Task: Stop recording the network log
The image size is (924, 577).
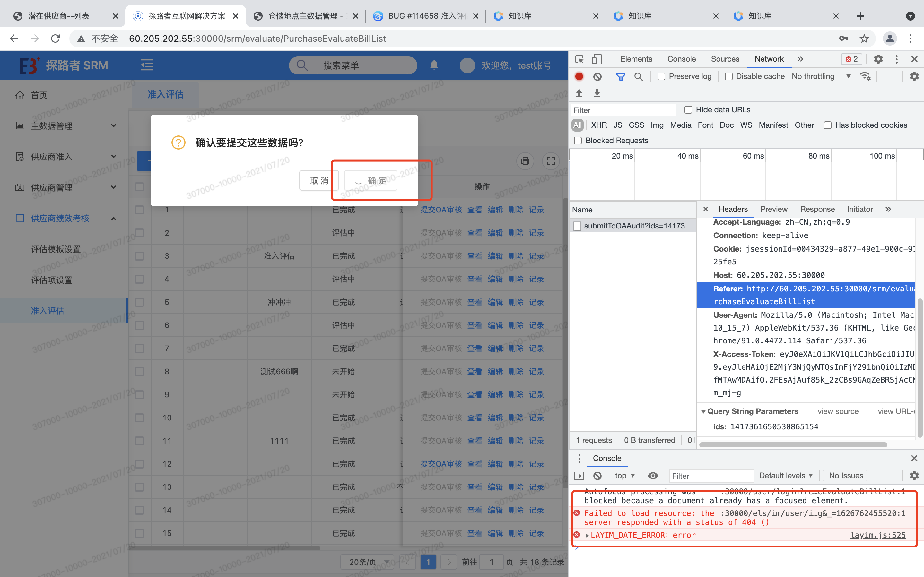Action: tap(579, 76)
